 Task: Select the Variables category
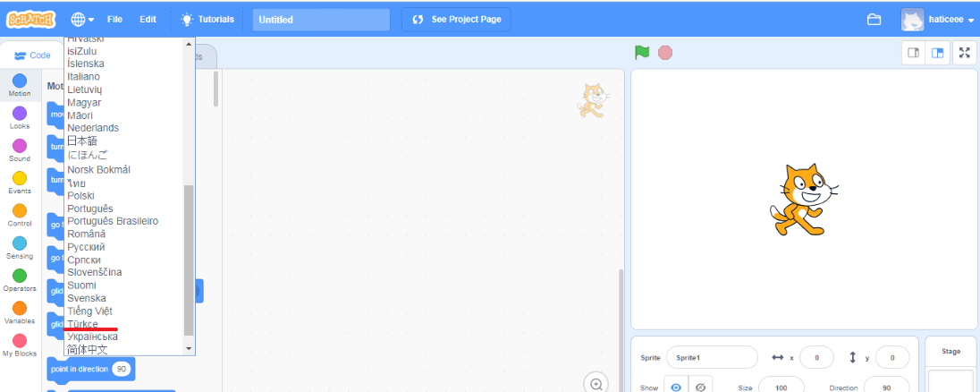coord(20,313)
